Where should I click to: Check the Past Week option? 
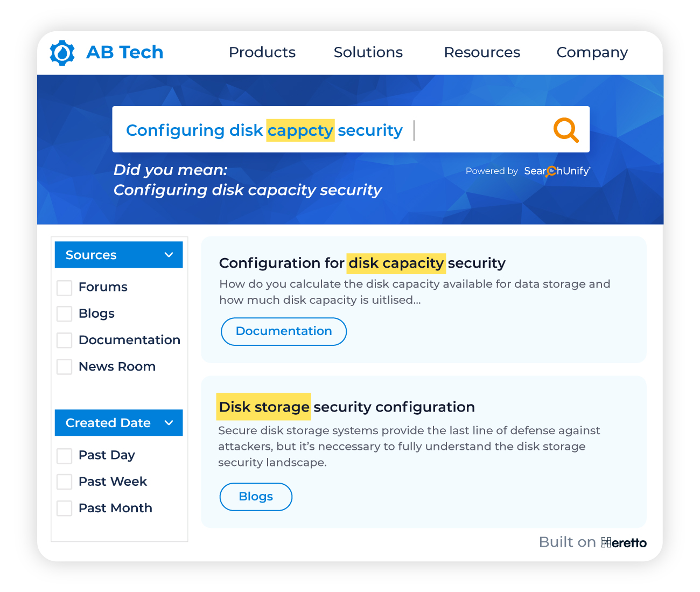coord(65,482)
